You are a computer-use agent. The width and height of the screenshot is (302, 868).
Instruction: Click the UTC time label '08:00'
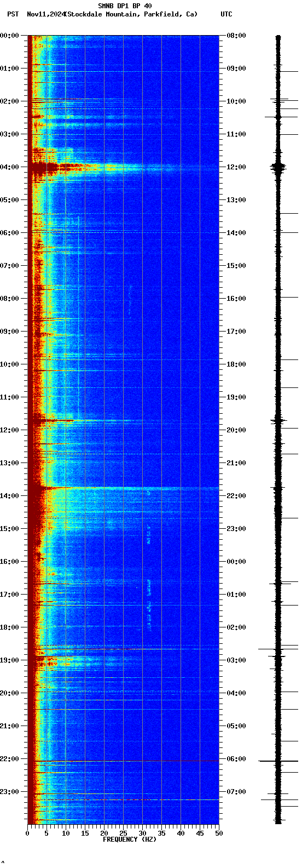[x=236, y=36]
